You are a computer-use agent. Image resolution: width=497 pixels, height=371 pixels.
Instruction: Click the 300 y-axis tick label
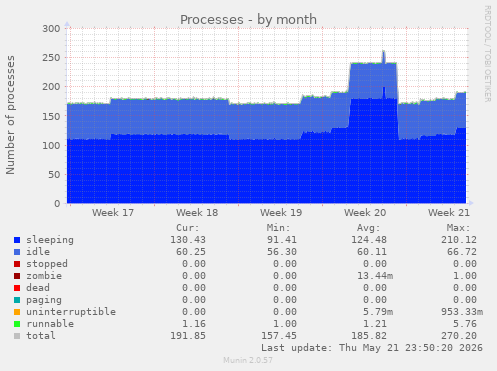[x=51, y=29]
